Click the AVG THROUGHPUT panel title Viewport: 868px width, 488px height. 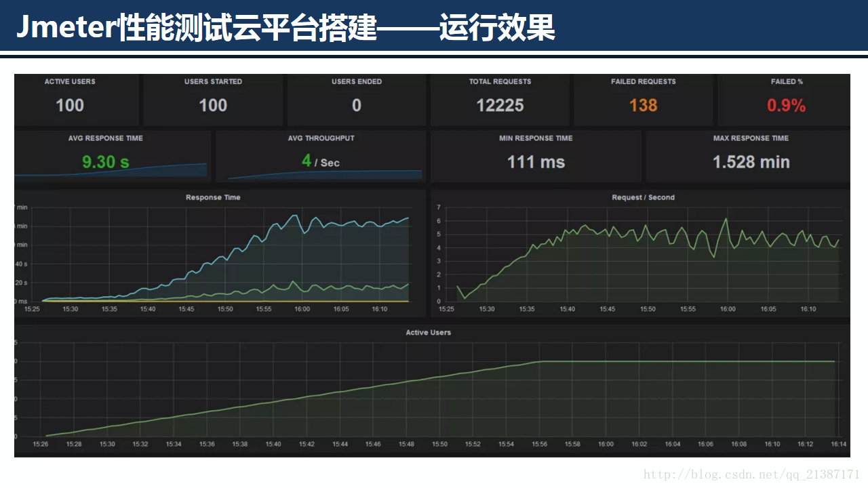click(321, 138)
